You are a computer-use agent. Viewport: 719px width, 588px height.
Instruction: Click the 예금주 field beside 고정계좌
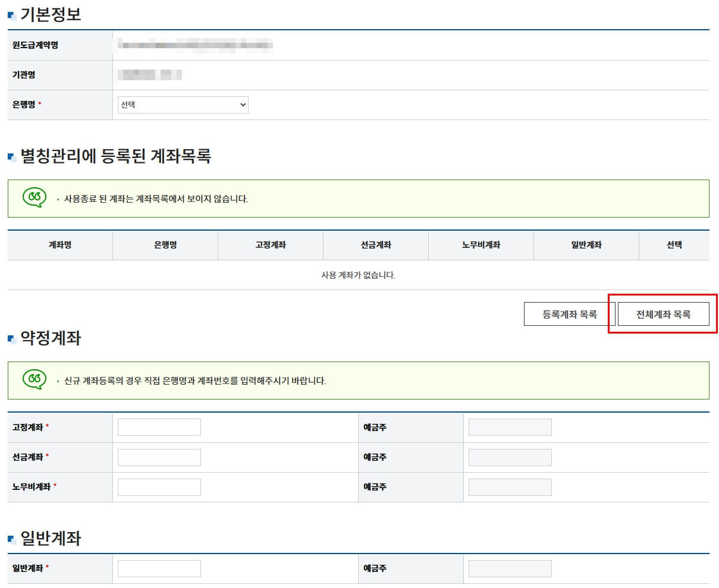click(510, 426)
